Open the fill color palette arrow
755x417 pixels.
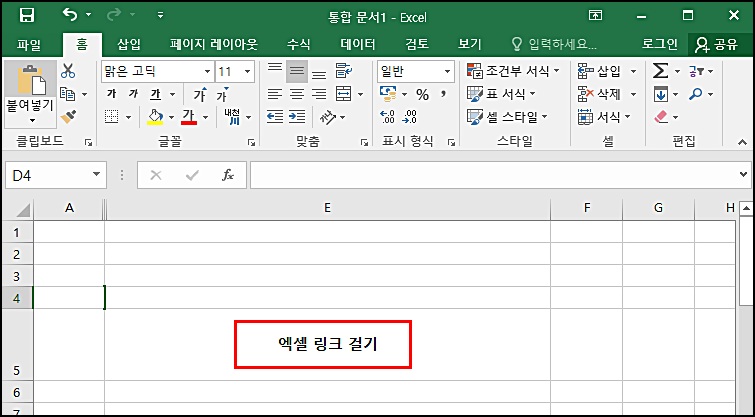pyautogui.click(x=171, y=117)
